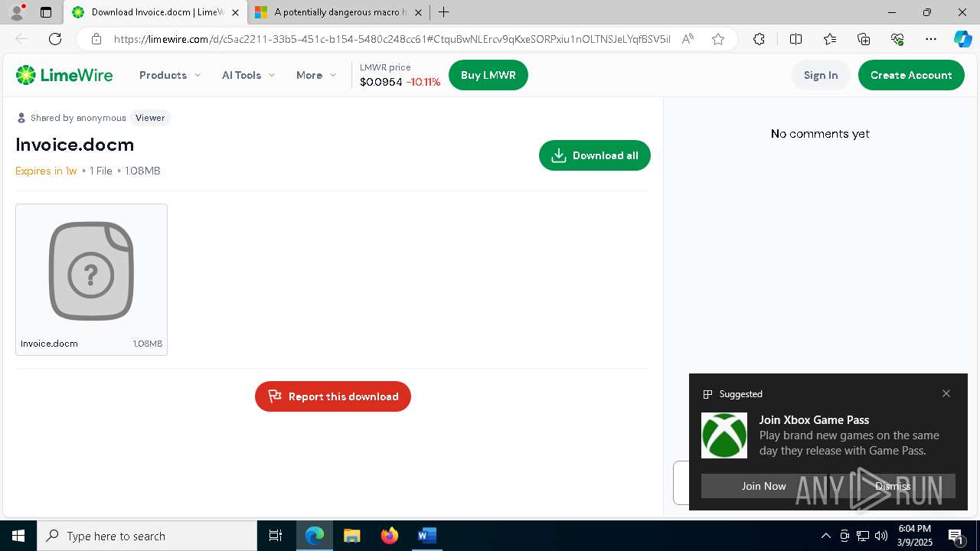Add this page to favorites star

(717, 39)
